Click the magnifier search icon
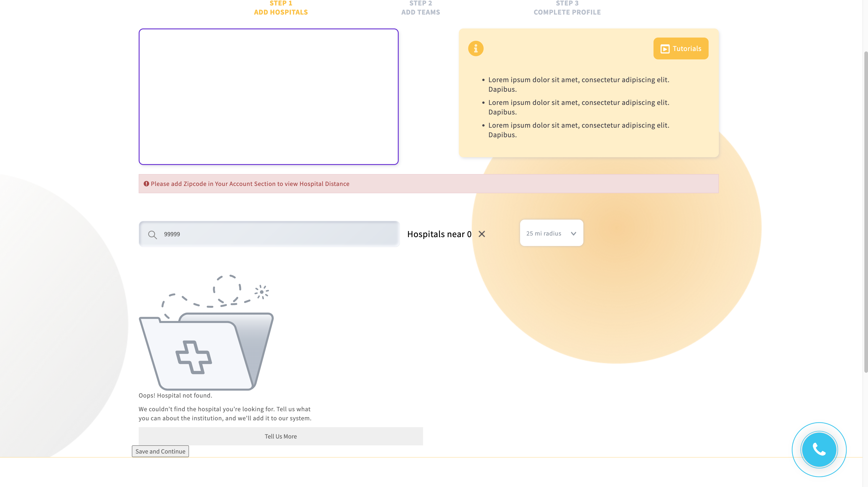The height and width of the screenshot is (487, 868). pos(152,234)
